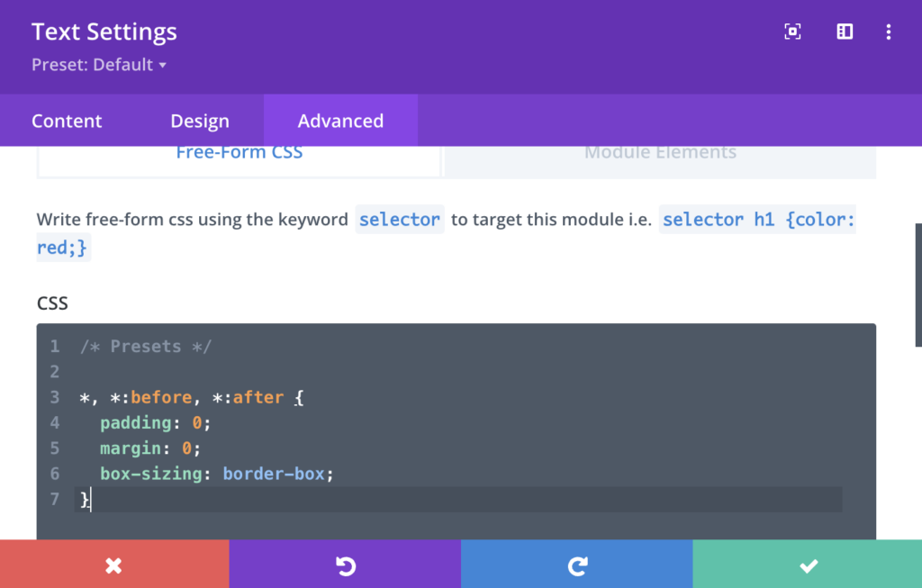Snap modal to sidebar icon

[845, 32]
